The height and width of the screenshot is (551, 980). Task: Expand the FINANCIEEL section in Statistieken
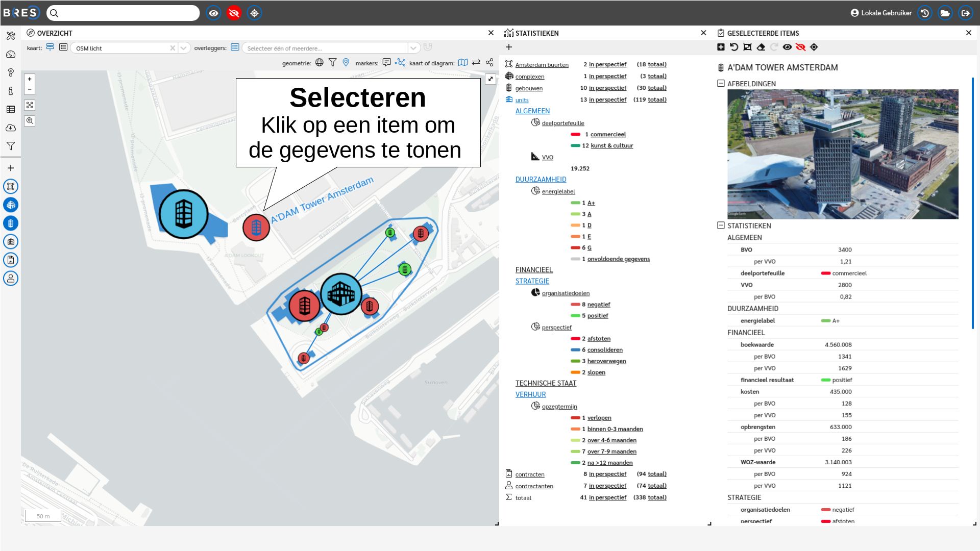pyautogui.click(x=534, y=270)
